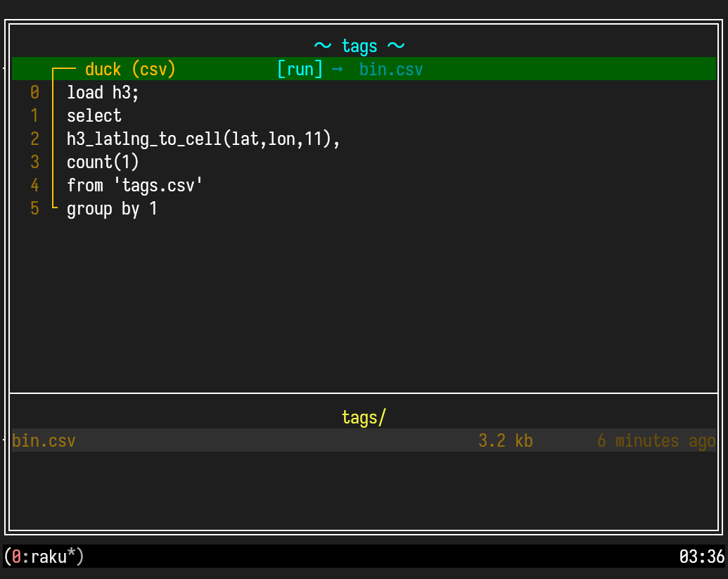Screen dimensions: 728x579
Task: Place cursor on 'load h3;' line
Action: (x=103, y=93)
